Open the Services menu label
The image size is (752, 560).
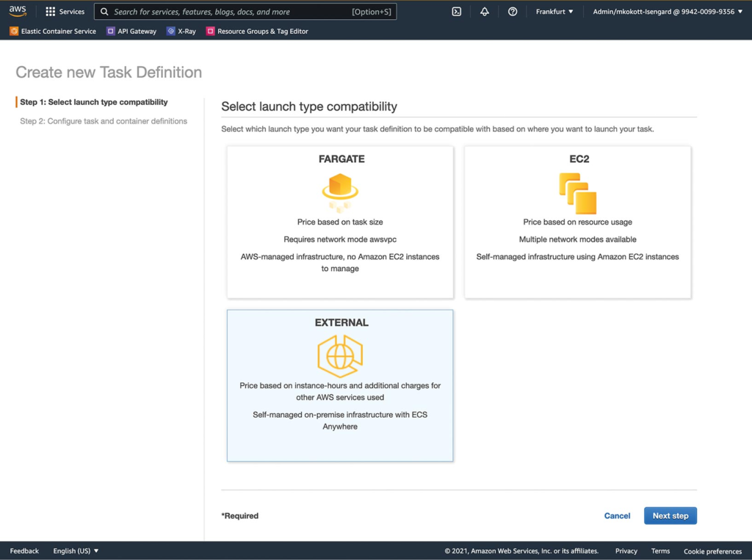[x=72, y=12]
